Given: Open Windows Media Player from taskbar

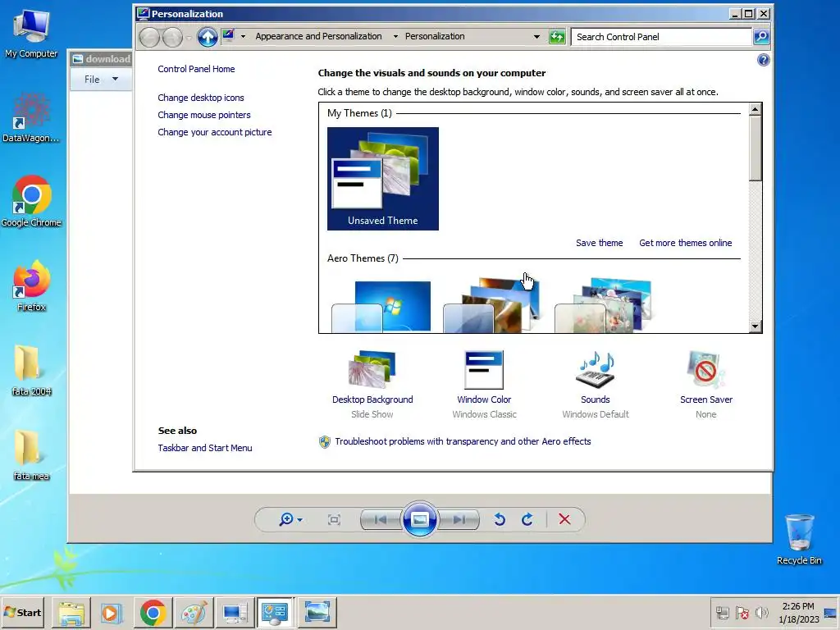Looking at the screenshot, I should point(112,613).
